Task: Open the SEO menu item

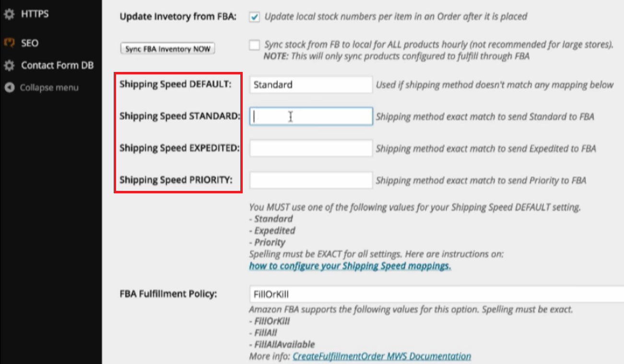Action: click(29, 43)
